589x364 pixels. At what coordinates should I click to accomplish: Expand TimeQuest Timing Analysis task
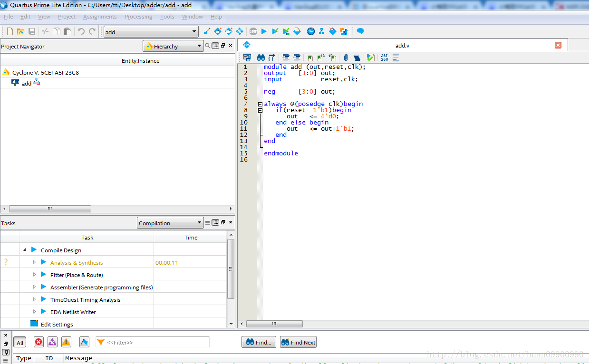34,299
